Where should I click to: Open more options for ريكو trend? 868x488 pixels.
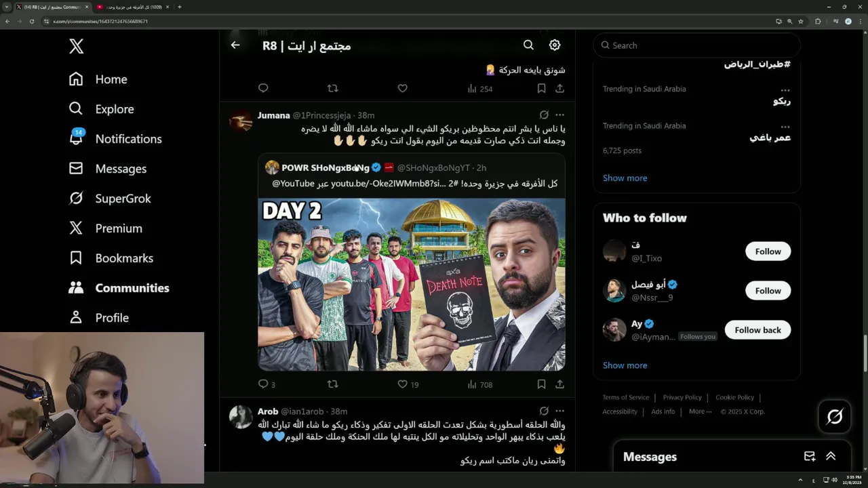785,89
